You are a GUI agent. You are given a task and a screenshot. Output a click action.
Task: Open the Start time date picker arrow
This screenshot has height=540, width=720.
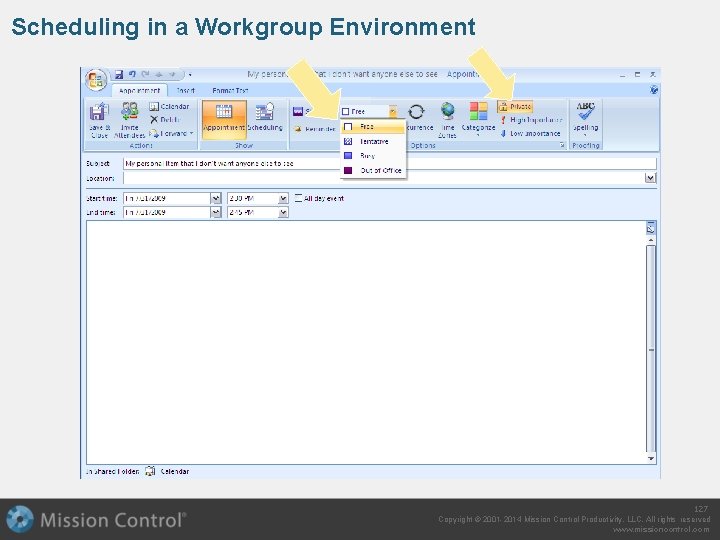216,198
